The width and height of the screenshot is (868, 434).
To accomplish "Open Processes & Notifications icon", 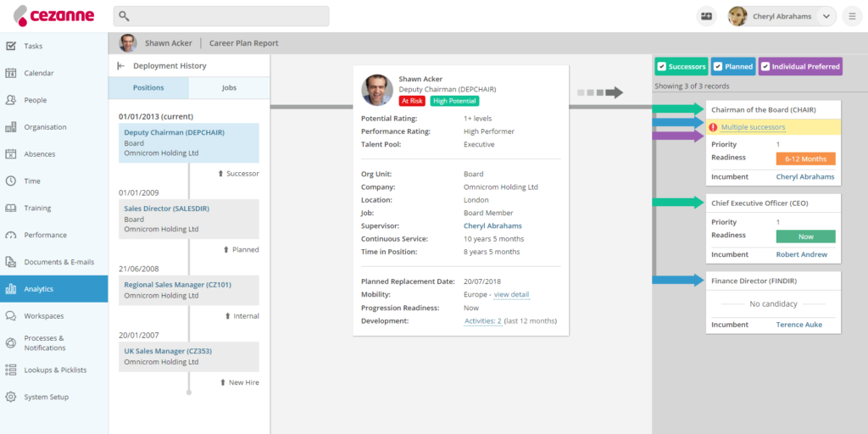I will tap(10, 343).
